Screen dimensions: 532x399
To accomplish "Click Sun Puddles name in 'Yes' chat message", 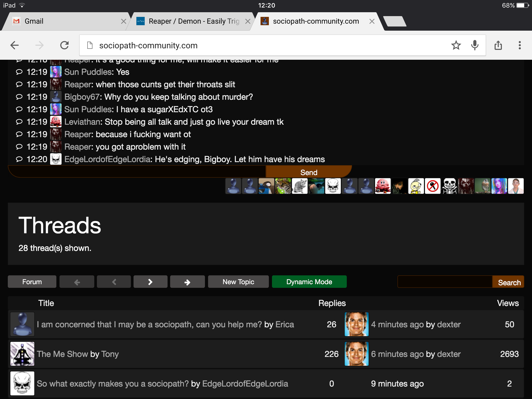I will (x=88, y=72).
